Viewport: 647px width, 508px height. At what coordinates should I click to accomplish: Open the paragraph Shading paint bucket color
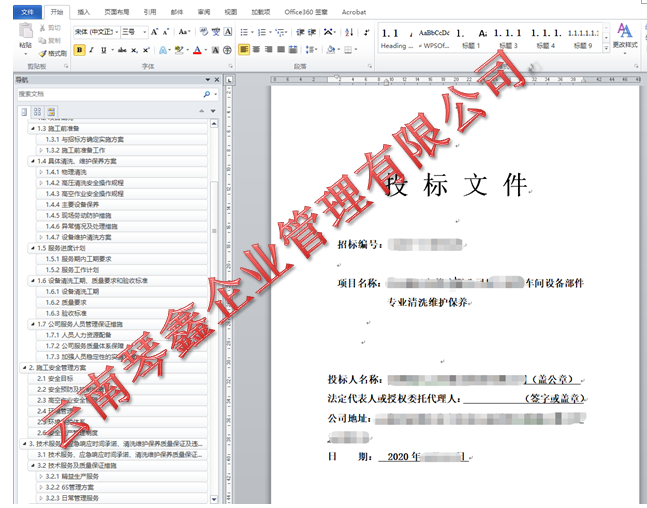tap(331, 50)
